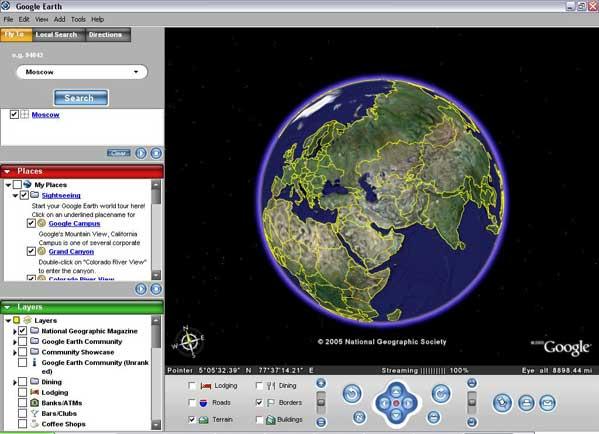Screen dimensions: 599x434
Task: Click the email envelope button in bottom toolbar
Action: coord(547,403)
